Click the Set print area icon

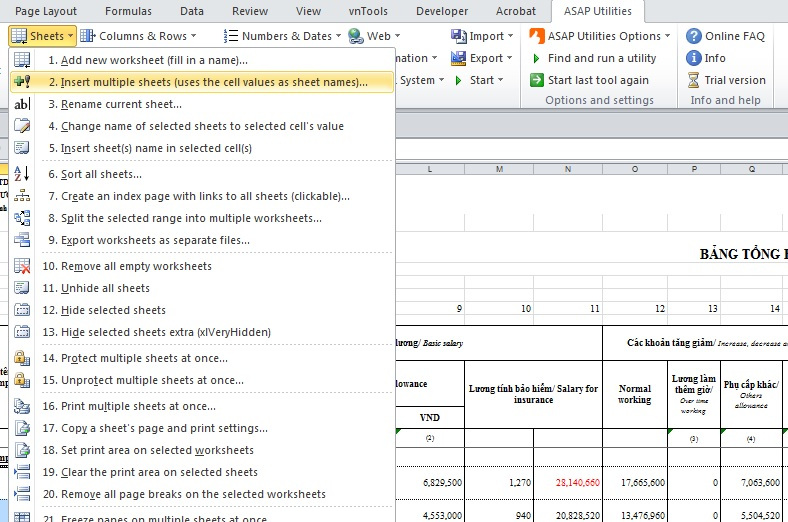(x=22, y=450)
